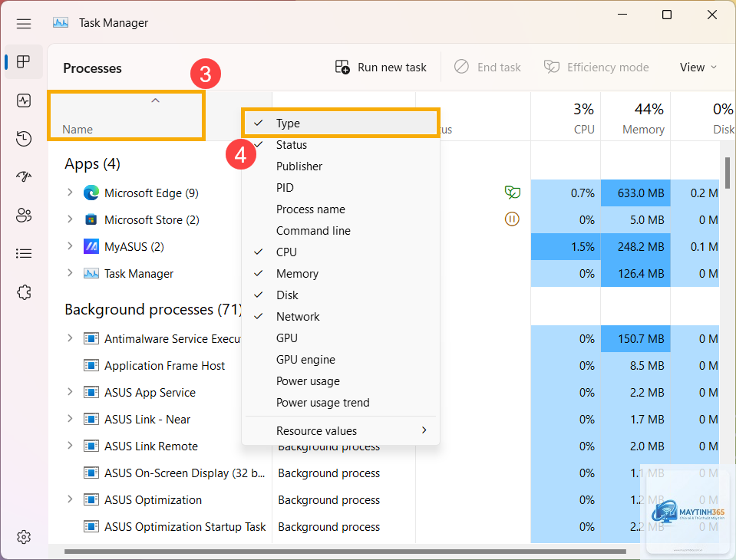Click the MyASUS app icon
This screenshot has height=560, width=736.
tap(91, 246)
